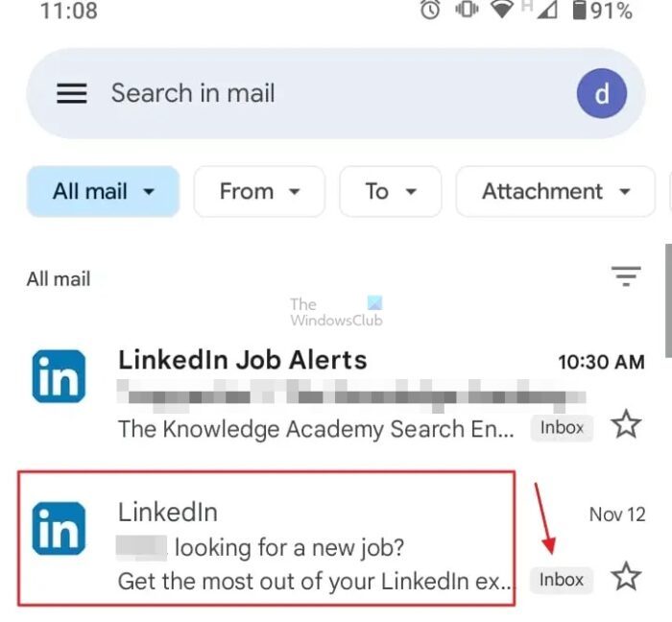
Task: Expand the From filter dropdown
Action: (259, 192)
